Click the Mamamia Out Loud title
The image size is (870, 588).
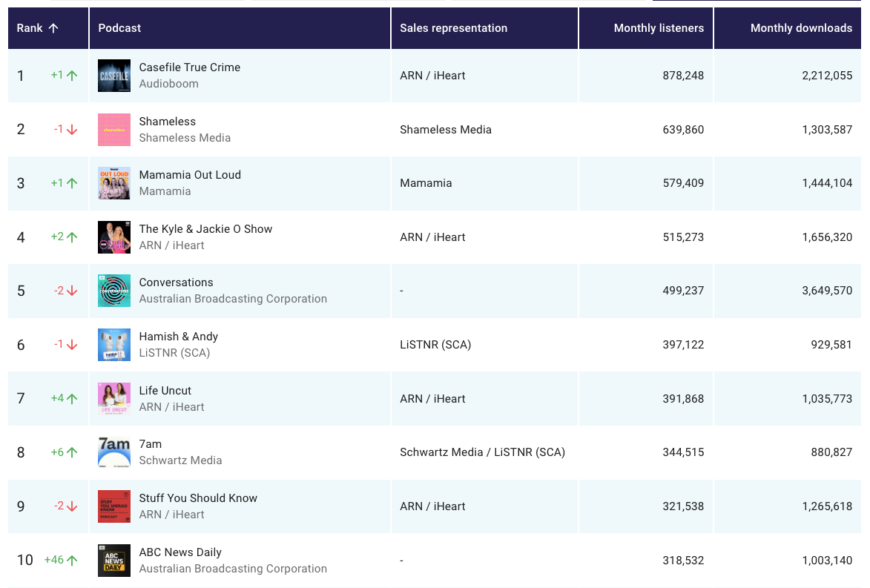coord(191,175)
